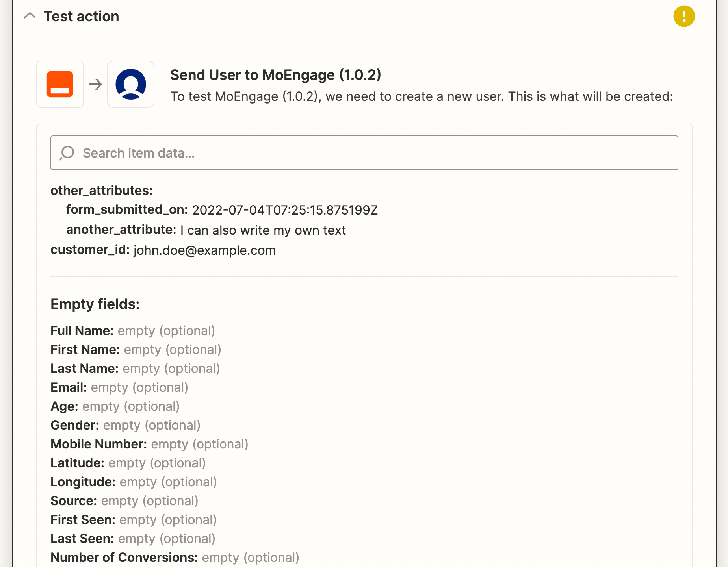The image size is (728, 567).
Task: Click the Mobile Number empty field row
Action: click(x=149, y=444)
